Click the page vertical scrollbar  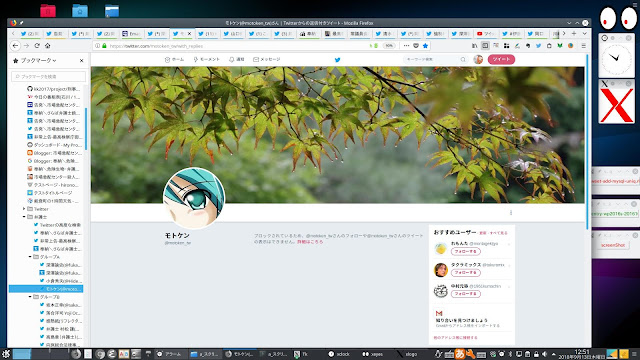click(x=587, y=141)
